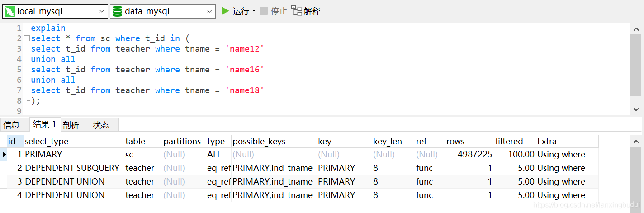
Task: Click union all on line 6
Action: coord(53,80)
